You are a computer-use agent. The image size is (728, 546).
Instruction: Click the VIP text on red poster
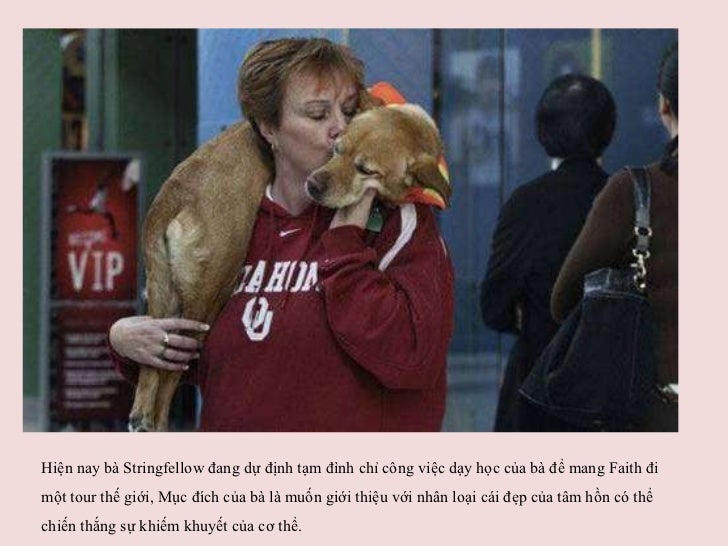point(96,271)
